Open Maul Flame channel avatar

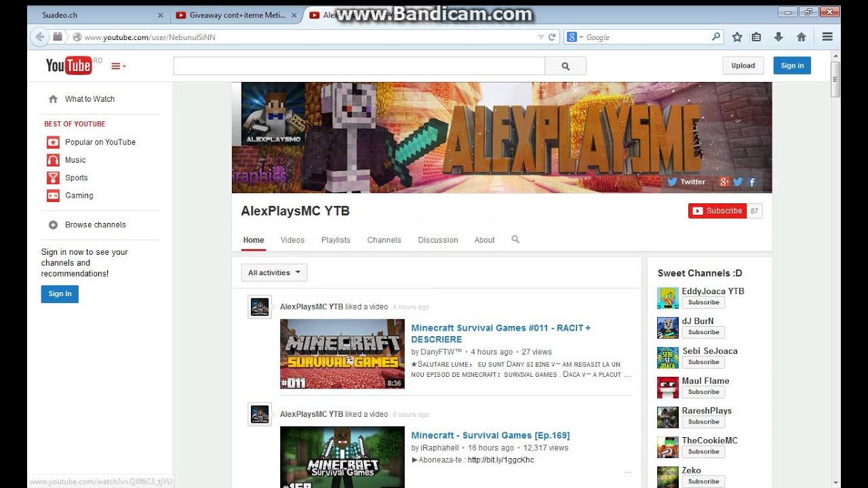668,388
